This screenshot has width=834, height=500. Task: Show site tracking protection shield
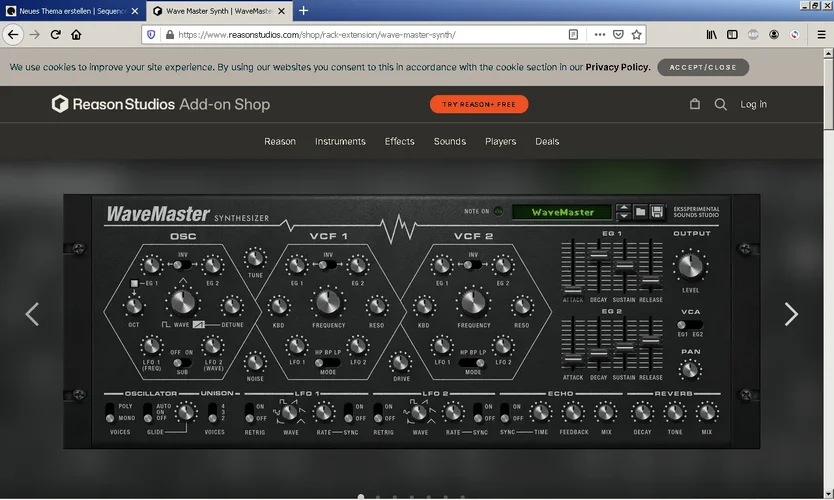(x=151, y=35)
